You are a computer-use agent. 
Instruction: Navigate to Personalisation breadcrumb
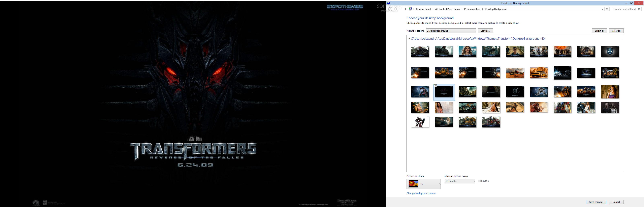point(472,9)
